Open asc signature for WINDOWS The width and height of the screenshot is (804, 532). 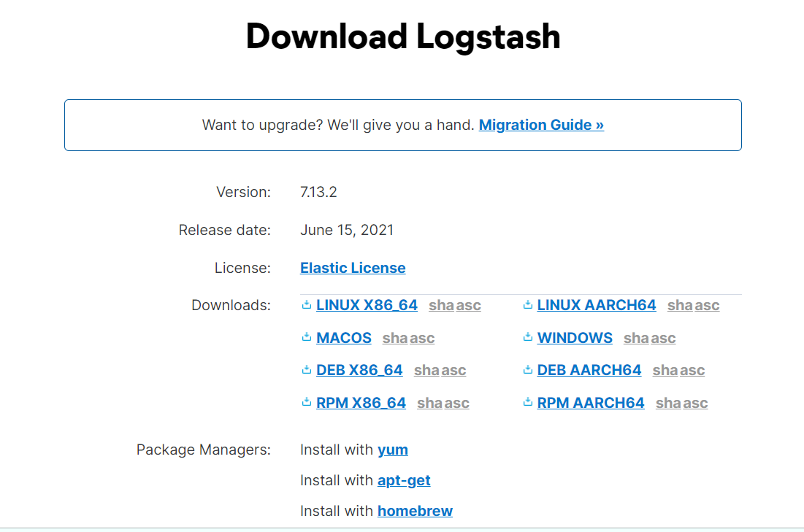[663, 339]
